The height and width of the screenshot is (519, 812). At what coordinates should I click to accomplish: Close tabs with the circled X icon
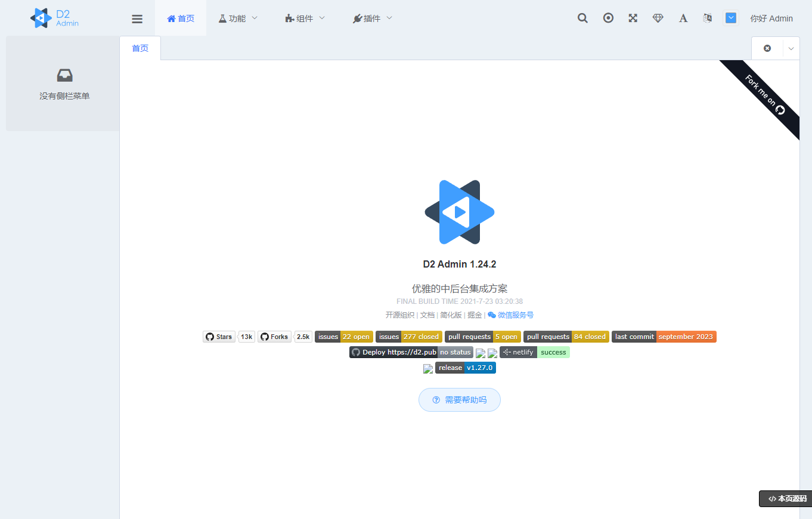pos(767,48)
